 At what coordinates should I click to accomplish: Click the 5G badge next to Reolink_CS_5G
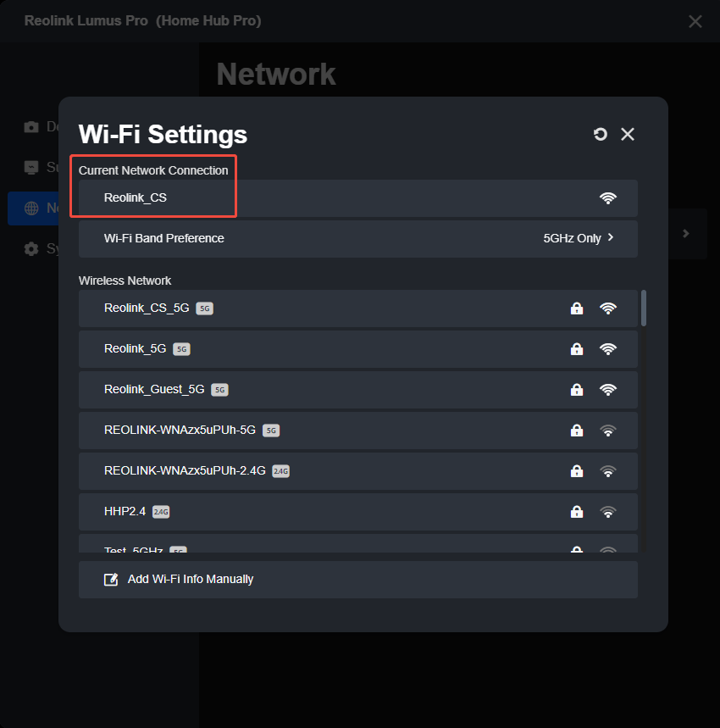pos(205,308)
